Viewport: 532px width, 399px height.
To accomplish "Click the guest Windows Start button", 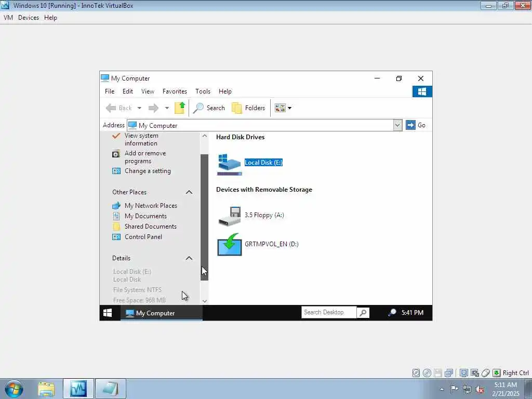I will (108, 313).
